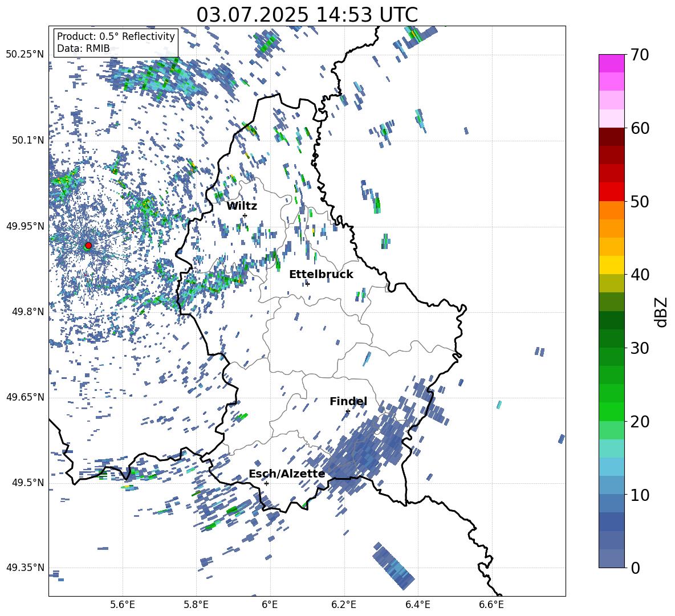Click the 70 tick on colorbar
The height and width of the screenshot is (616, 675).
(x=640, y=55)
